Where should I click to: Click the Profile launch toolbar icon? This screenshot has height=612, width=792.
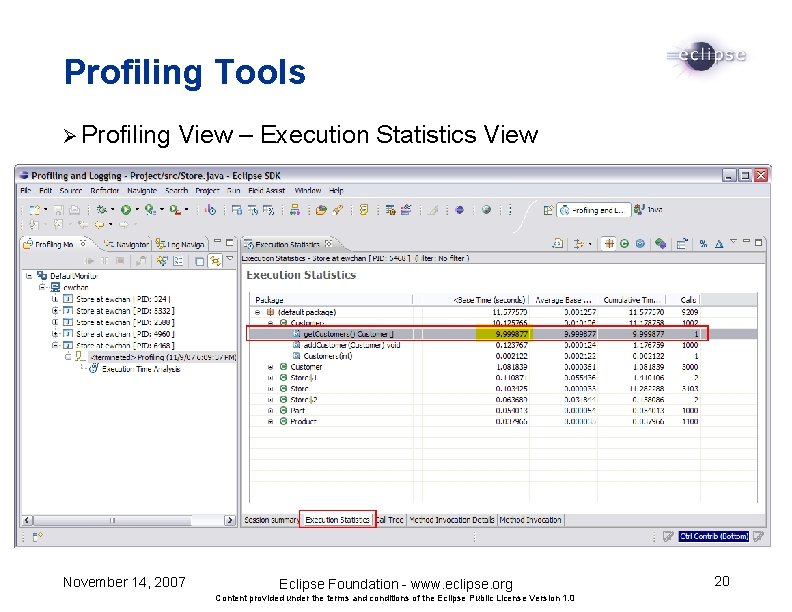coord(150,210)
